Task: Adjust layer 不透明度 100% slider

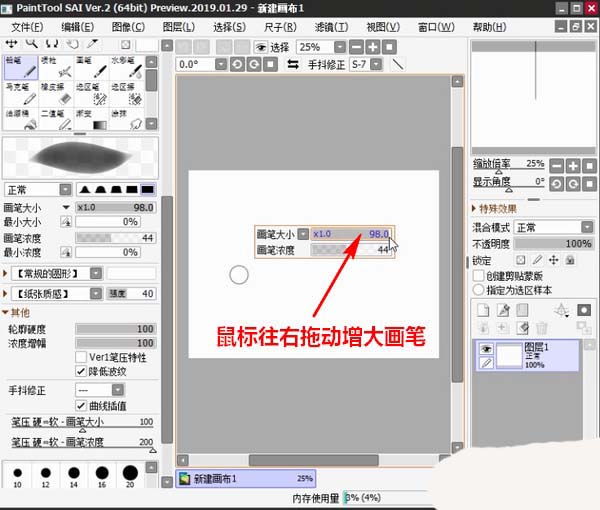Action: click(x=553, y=244)
